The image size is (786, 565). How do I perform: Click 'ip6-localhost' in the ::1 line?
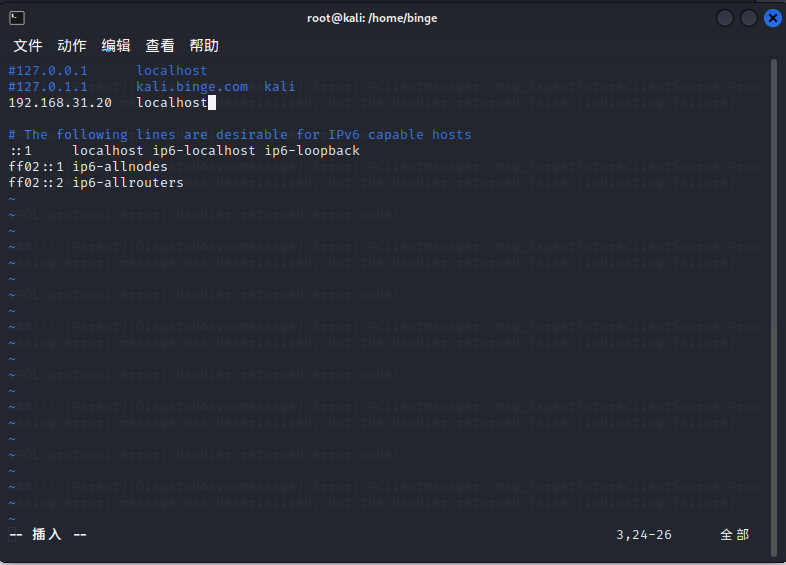[x=204, y=151]
